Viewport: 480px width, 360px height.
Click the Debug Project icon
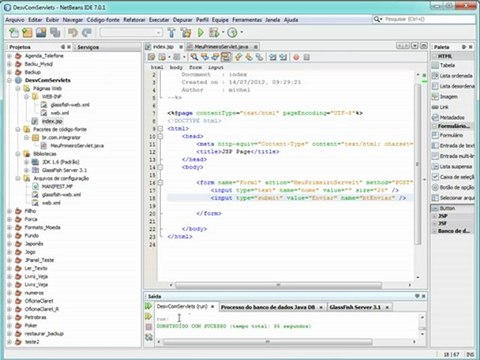click(214, 32)
